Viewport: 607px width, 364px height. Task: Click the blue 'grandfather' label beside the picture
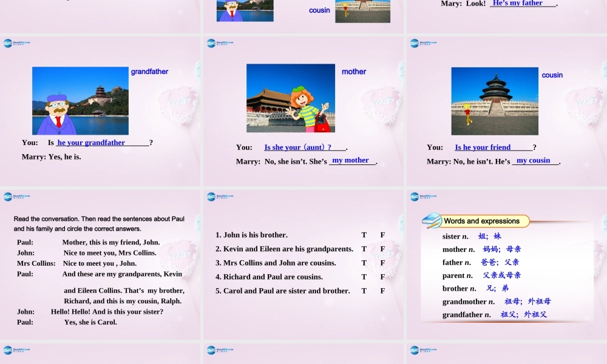click(x=149, y=72)
